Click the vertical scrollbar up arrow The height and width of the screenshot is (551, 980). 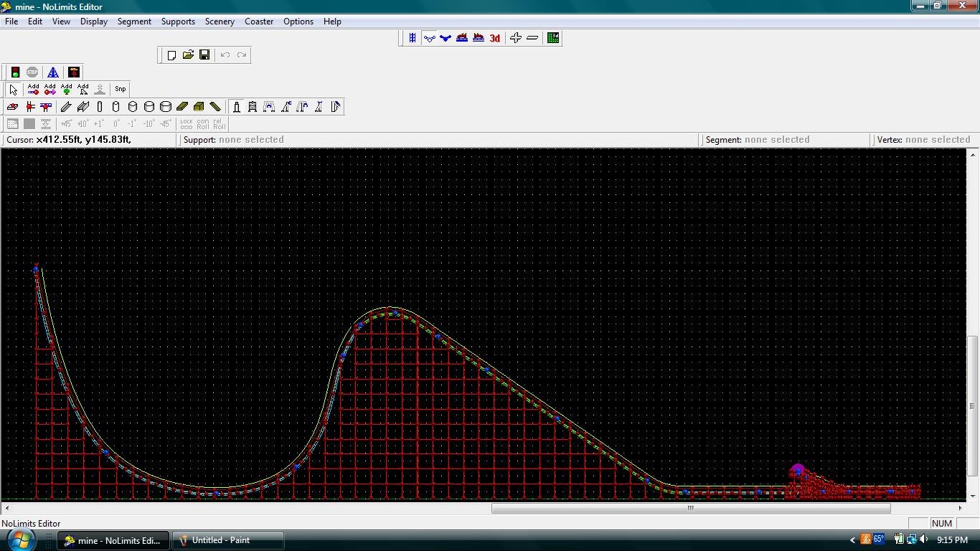[x=973, y=154]
